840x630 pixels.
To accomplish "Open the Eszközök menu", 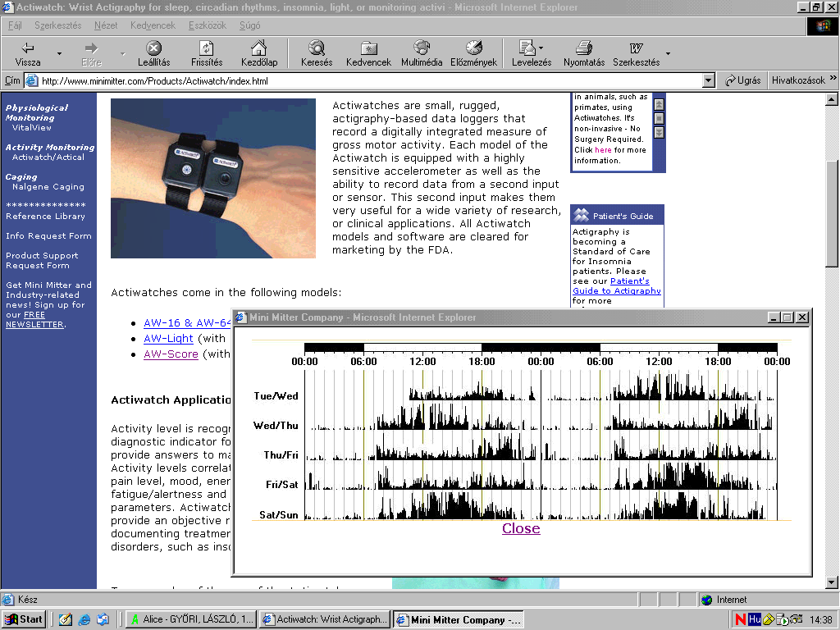I will point(208,25).
